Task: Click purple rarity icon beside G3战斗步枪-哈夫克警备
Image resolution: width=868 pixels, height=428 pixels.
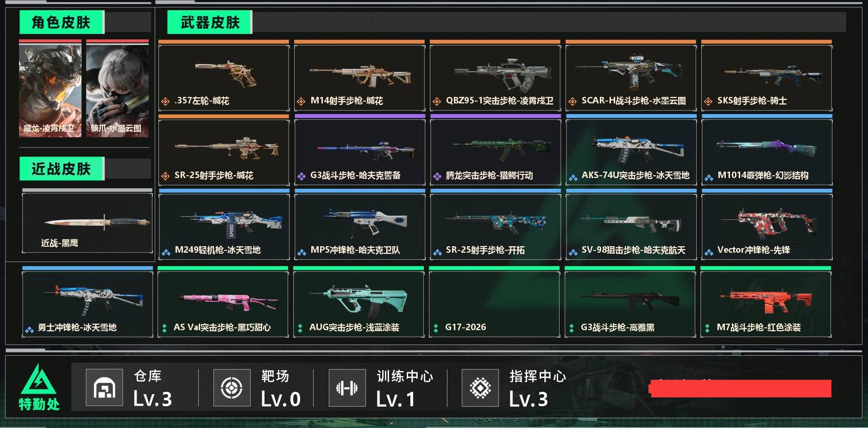Action: point(302,176)
